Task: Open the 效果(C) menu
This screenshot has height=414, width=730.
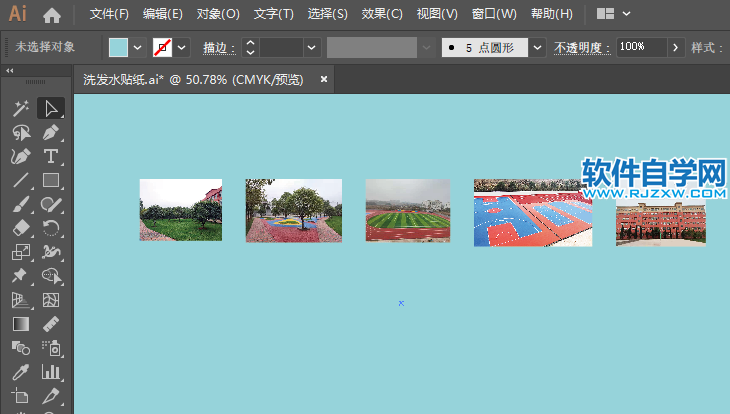Action: pyautogui.click(x=382, y=14)
